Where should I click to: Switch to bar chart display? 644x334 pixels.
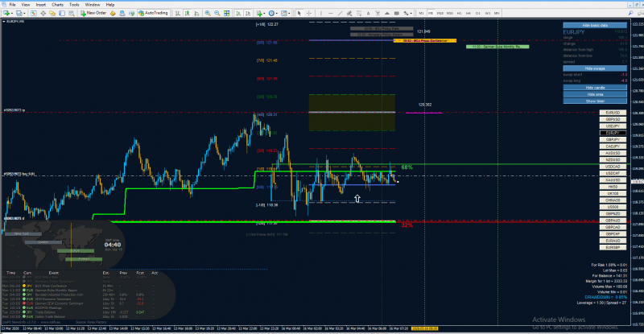[177, 13]
